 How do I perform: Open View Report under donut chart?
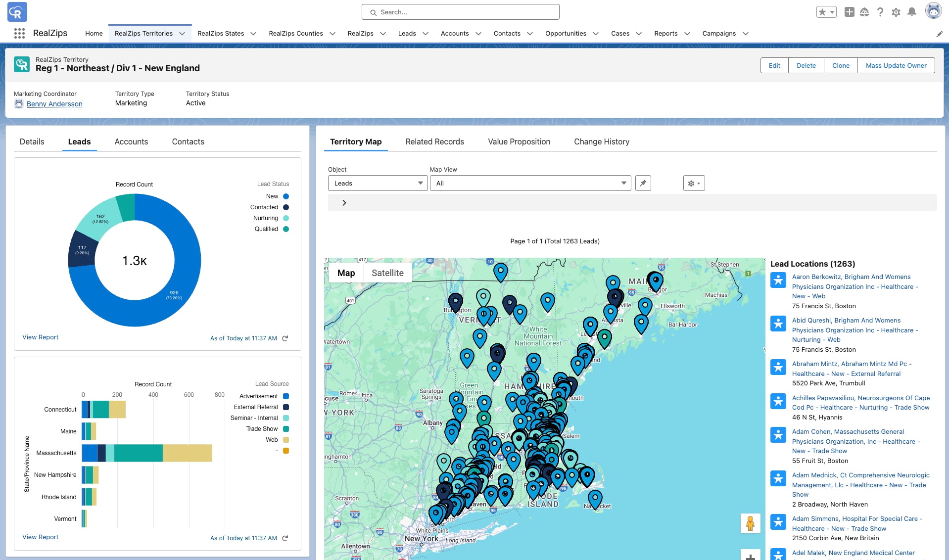click(x=40, y=337)
